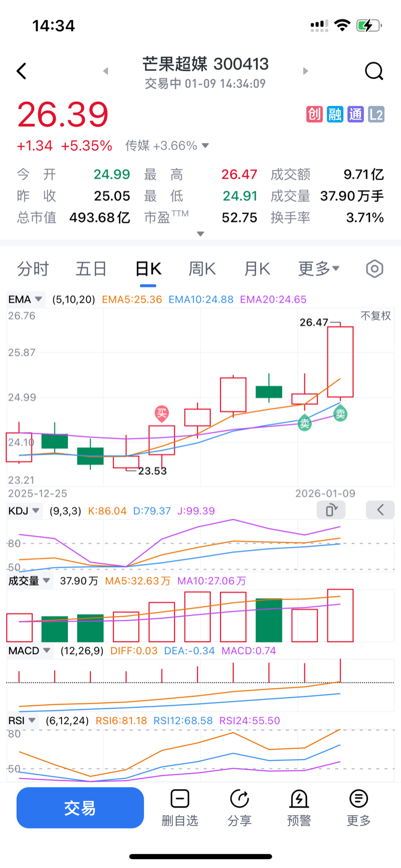Tap EMA10:24.88 value
Image resolution: width=401 pixels, height=868 pixels.
201,300
